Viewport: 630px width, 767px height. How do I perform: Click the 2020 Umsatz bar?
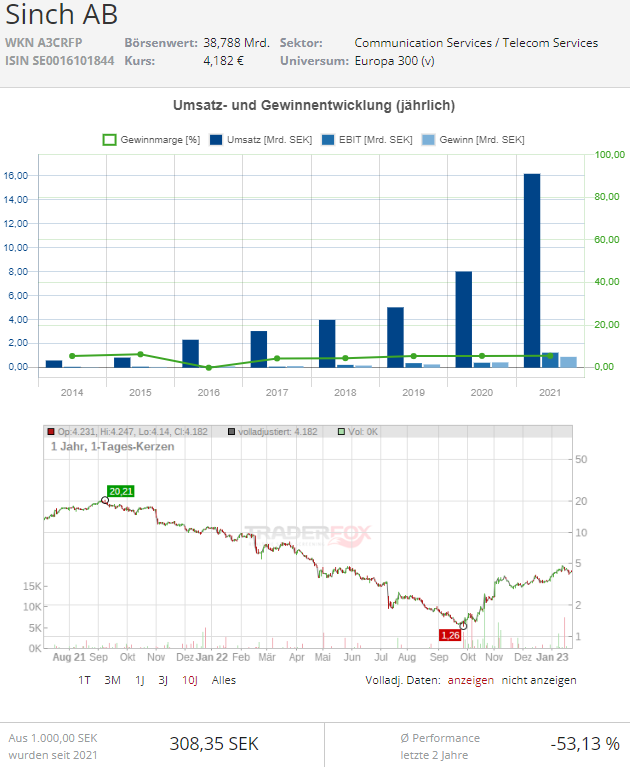[x=464, y=319]
